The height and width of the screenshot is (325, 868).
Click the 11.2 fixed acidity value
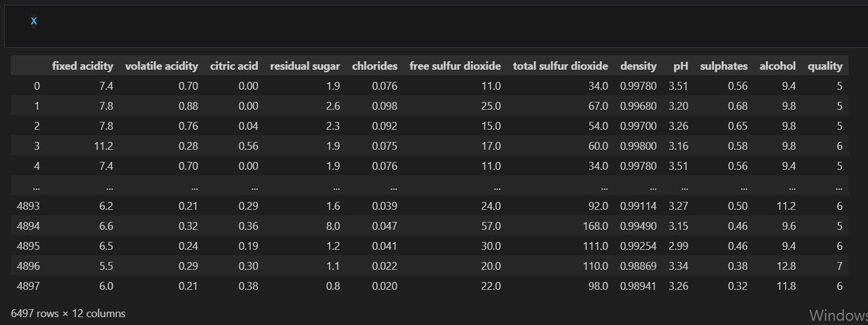(x=105, y=146)
